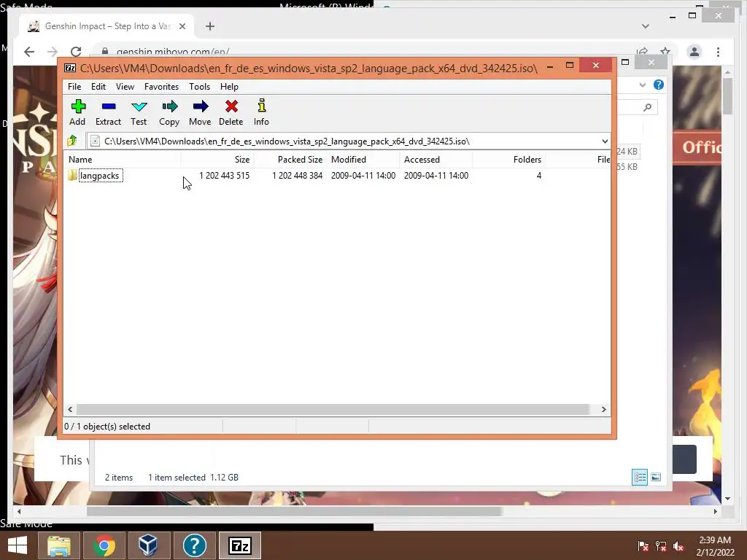Click the Explorer search magnifier icon

pyautogui.click(x=647, y=108)
